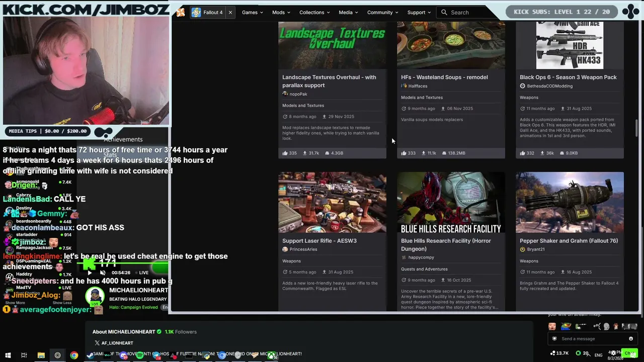Open the Pepper Shaker and Grahm thumbnail
Viewport: 644px width, 362px height.
(570, 202)
